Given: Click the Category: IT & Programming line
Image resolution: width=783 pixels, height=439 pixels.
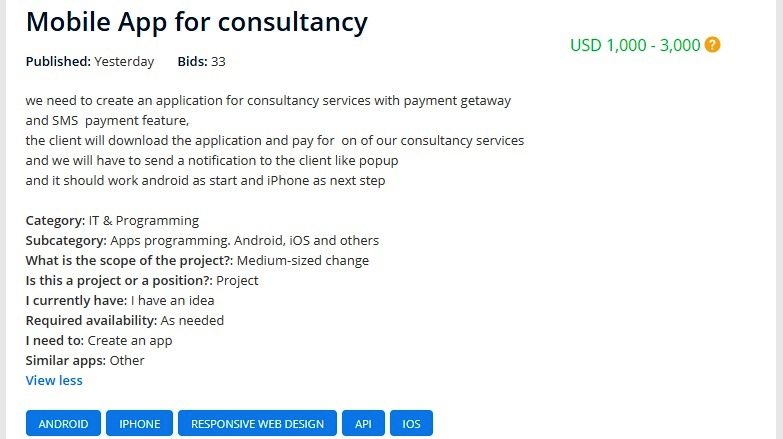Looking at the screenshot, I should 112,220.
